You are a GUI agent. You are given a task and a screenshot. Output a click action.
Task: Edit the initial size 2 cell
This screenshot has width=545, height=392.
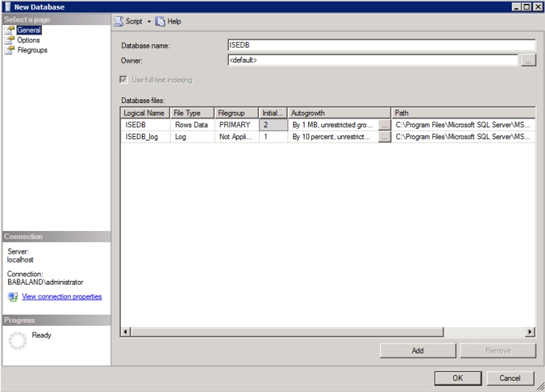[x=273, y=125]
